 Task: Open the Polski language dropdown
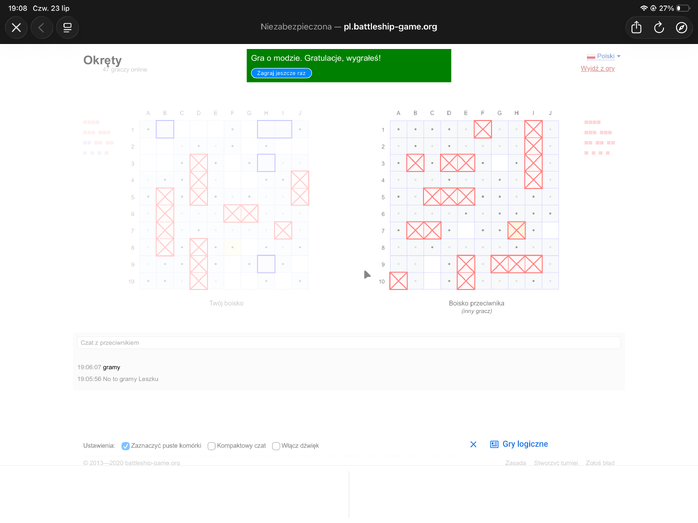(604, 56)
